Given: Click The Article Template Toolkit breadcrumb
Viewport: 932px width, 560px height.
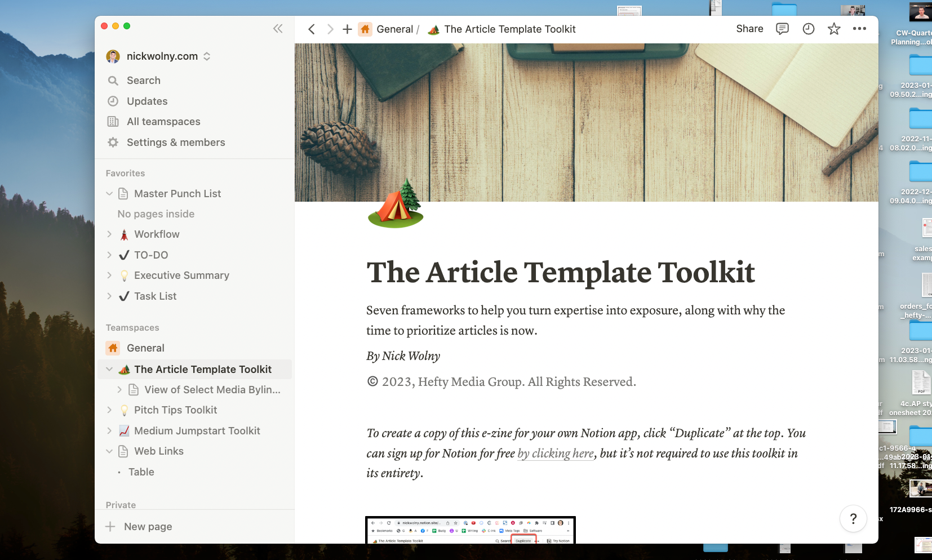Looking at the screenshot, I should pyautogui.click(x=510, y=29).
